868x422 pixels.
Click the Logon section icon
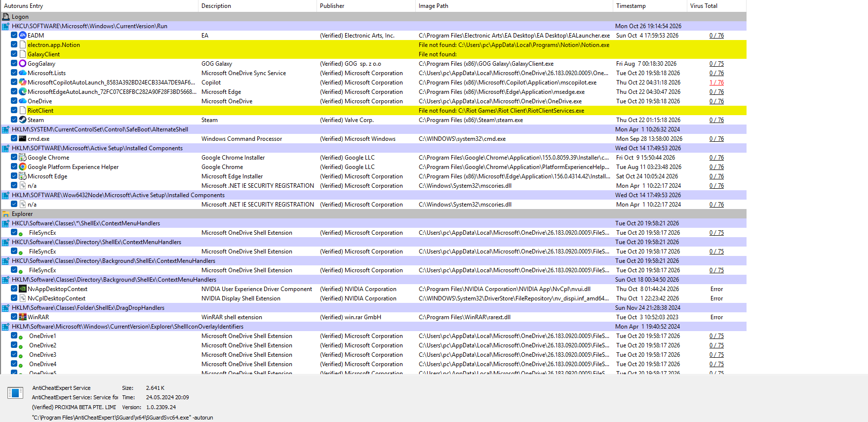(x=6, y=17)
